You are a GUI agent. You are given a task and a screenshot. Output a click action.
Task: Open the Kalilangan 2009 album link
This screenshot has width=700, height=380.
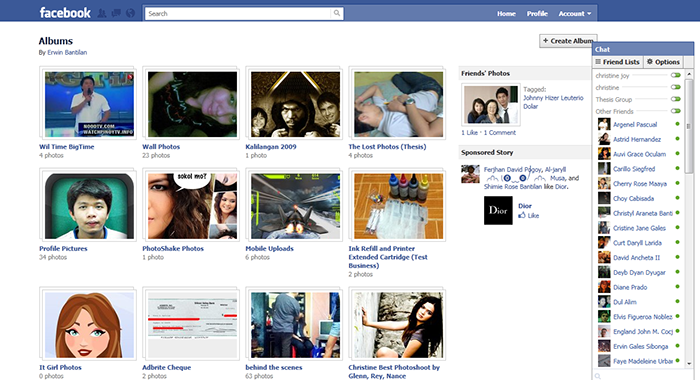point(271,146)
